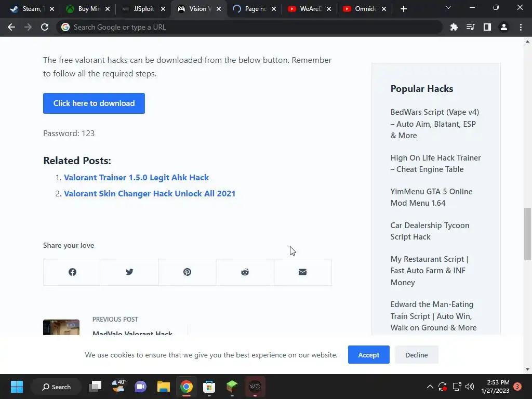Open the MadValo Valorant Hack previous post
This screenshot has height=399, width=532.
tap(132, 332)
